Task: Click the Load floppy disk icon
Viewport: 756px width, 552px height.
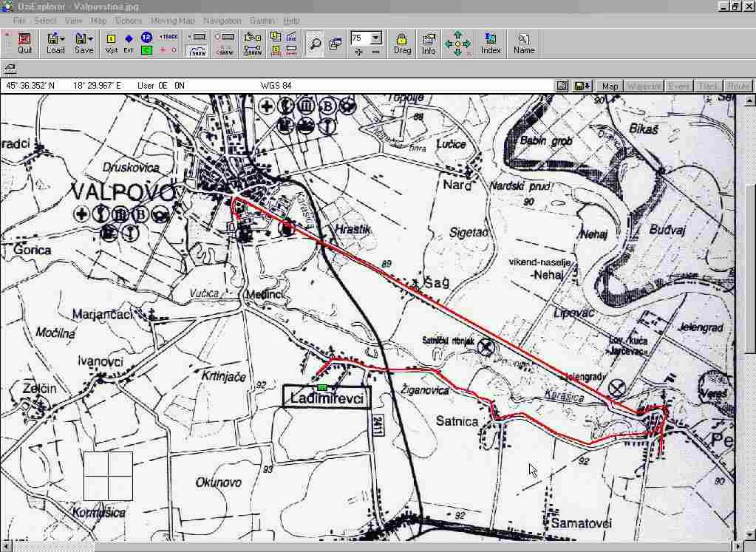Action: pyautogui.click(x=52, y=39)
